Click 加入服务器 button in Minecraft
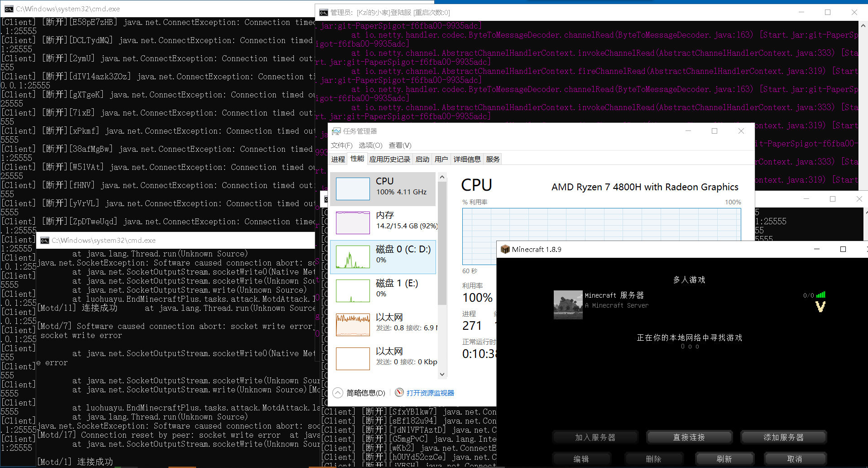The width and height of the screenshot is (868, 468). coord(595,437)
